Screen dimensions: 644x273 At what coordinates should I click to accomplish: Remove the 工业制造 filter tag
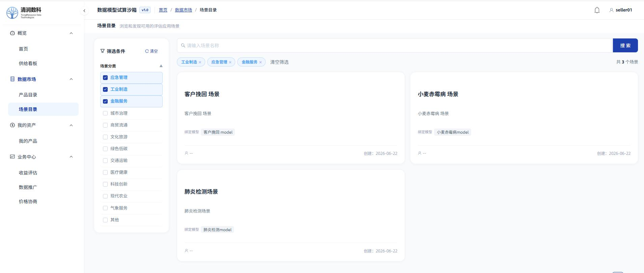pos(200,62)
